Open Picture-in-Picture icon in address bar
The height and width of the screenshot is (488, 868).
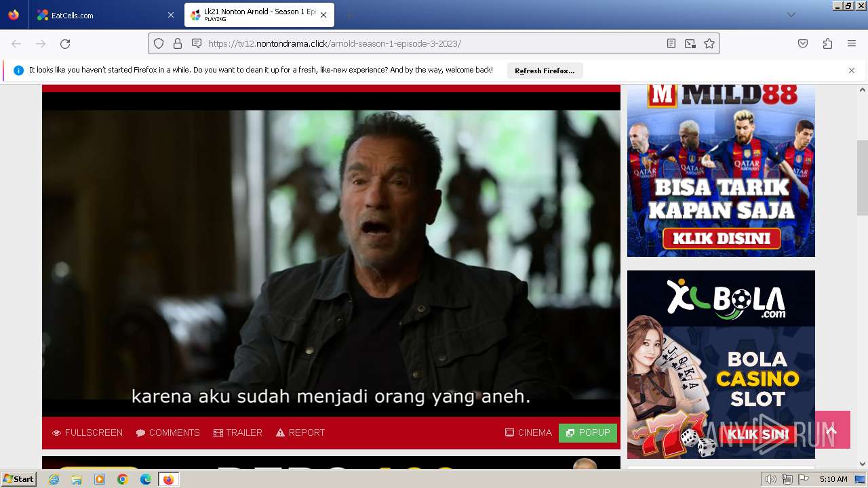[x=690, y=43]
